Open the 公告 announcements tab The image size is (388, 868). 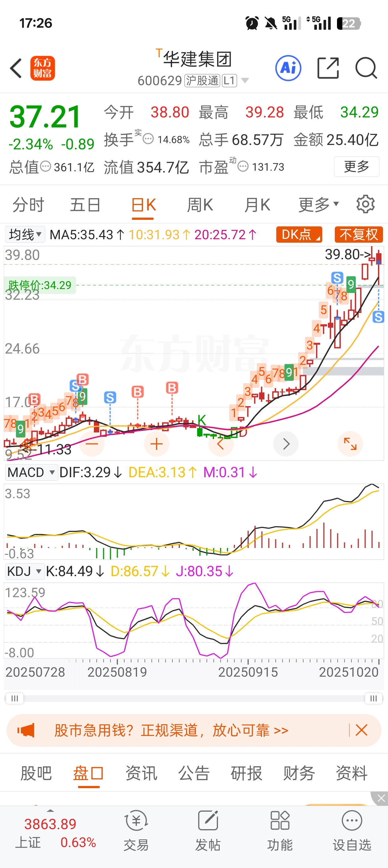tap(194, 773)
